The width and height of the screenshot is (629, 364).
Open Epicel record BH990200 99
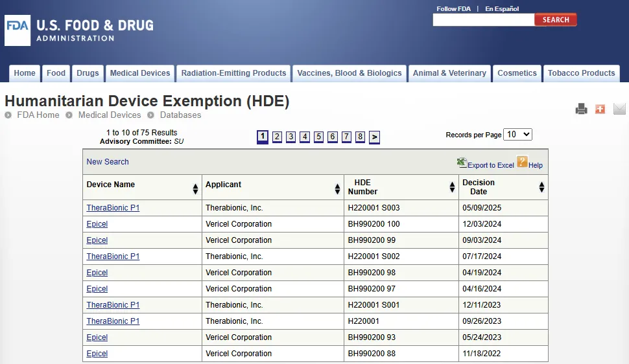pos(97,240)
